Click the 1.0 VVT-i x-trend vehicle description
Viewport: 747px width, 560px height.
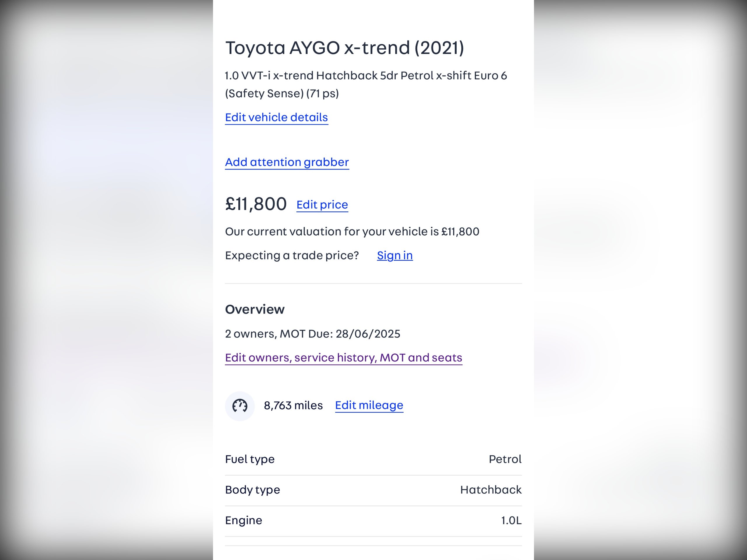point(366,84)
